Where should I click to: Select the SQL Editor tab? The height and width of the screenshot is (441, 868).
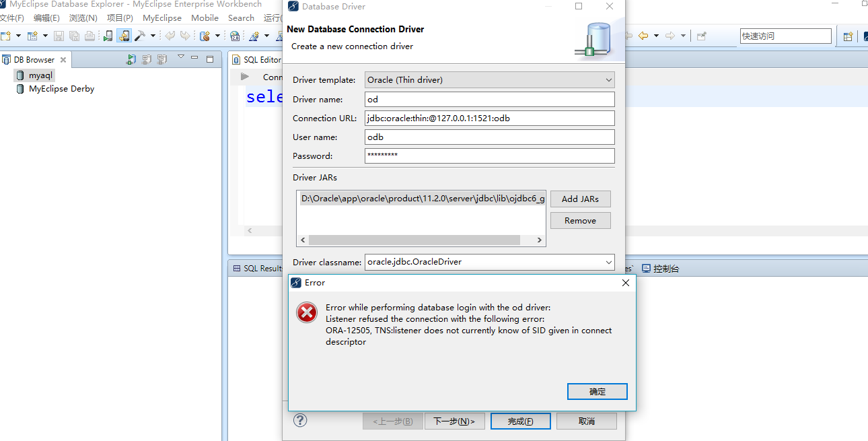tap(256, 60)
